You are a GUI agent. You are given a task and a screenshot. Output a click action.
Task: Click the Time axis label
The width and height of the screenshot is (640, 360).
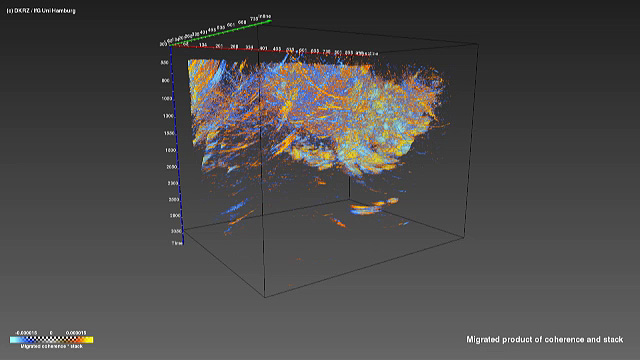coord(177,243)
